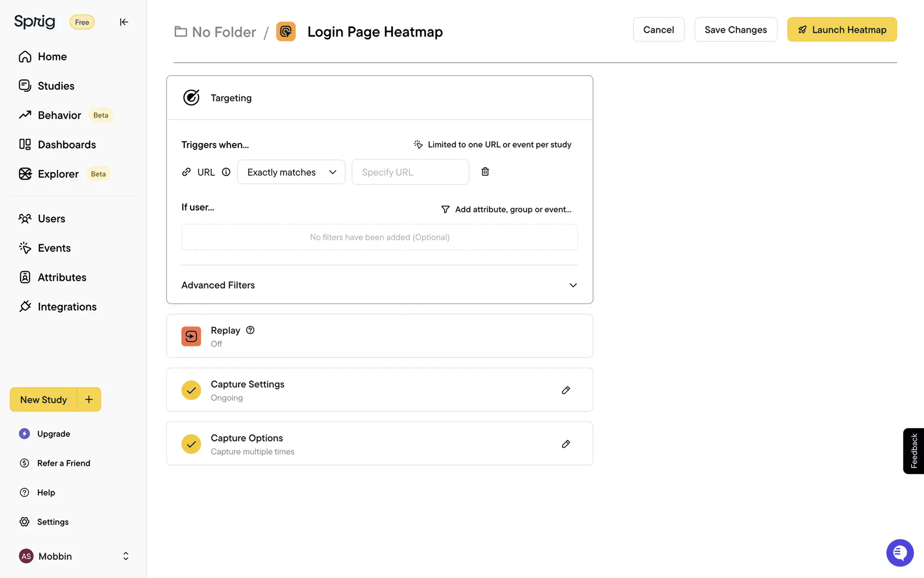This screenshot has height=578, width=924.
Task: Click the heatmap study icon beside the title
Action: 286,32
